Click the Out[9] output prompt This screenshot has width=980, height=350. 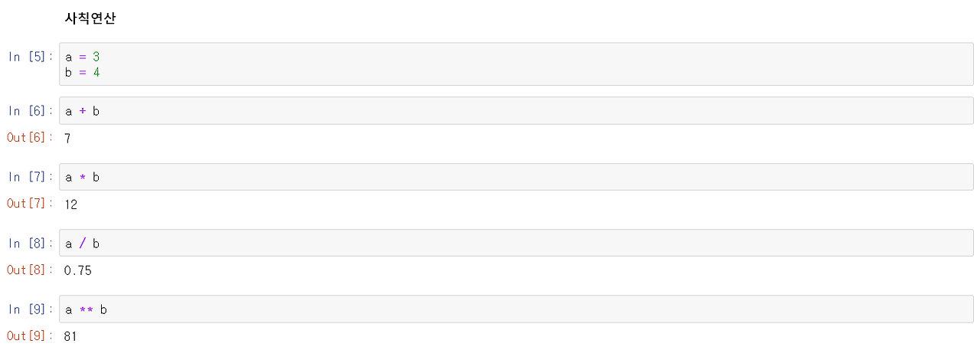(x=30, y=335)
